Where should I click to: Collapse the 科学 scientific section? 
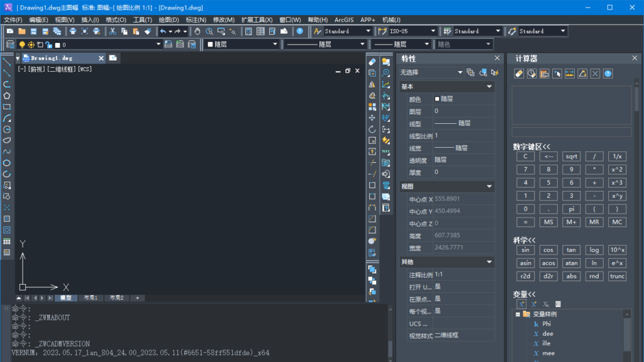click(524, 241)
